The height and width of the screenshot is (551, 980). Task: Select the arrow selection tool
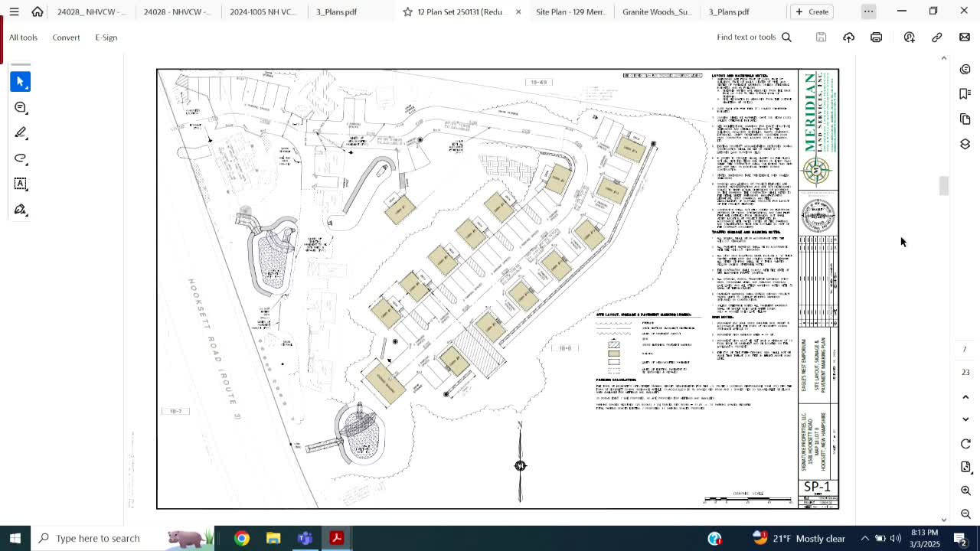21,82
